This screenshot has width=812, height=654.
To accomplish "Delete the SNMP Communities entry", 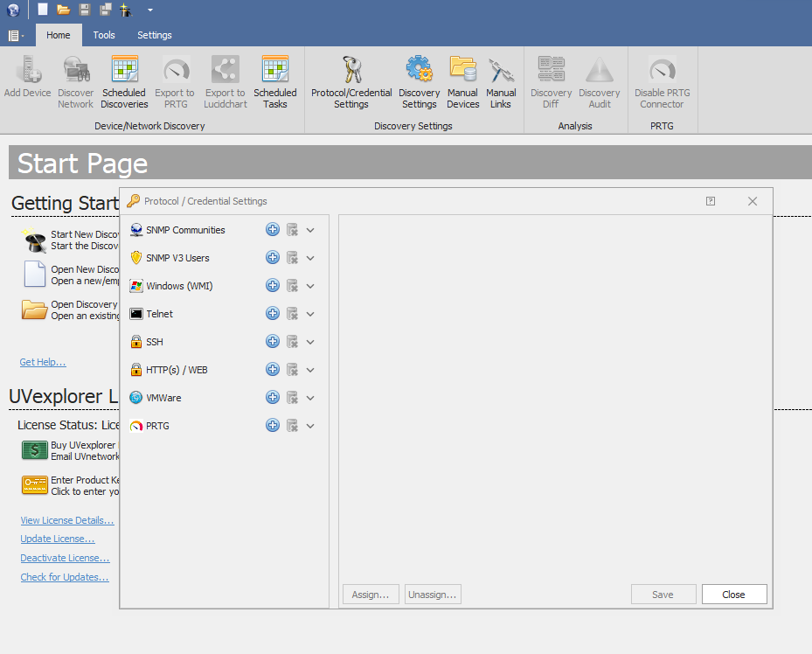I will 293,230.
